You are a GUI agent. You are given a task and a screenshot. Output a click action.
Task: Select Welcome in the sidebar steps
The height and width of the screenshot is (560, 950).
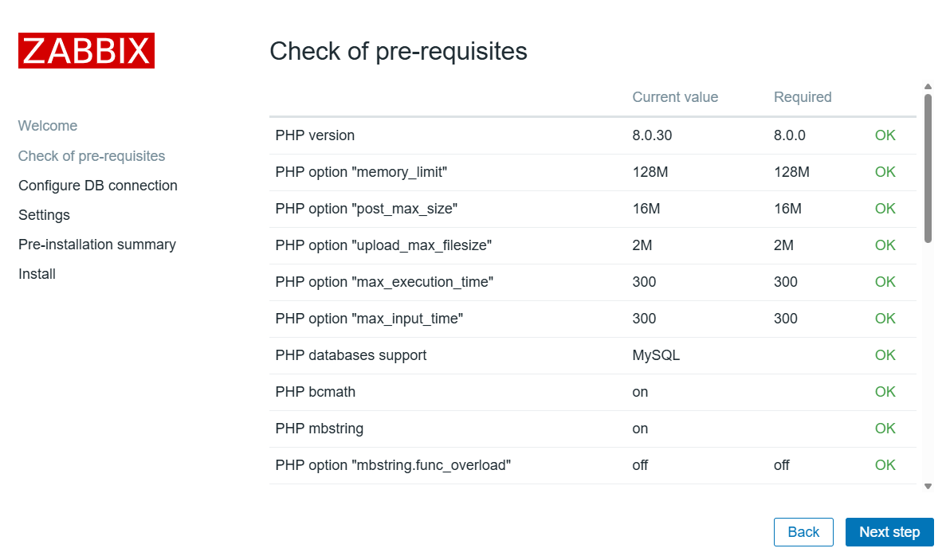coord(48,126)
